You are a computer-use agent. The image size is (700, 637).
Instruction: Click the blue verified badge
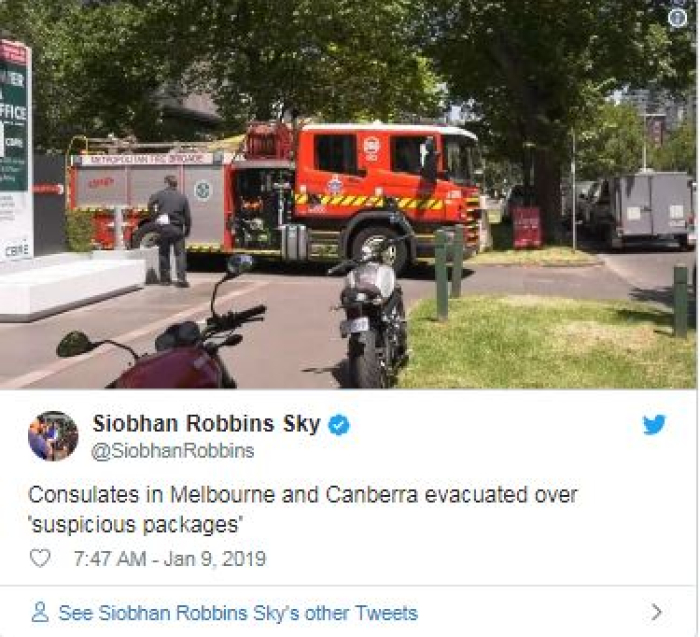[x=339, y=425]
